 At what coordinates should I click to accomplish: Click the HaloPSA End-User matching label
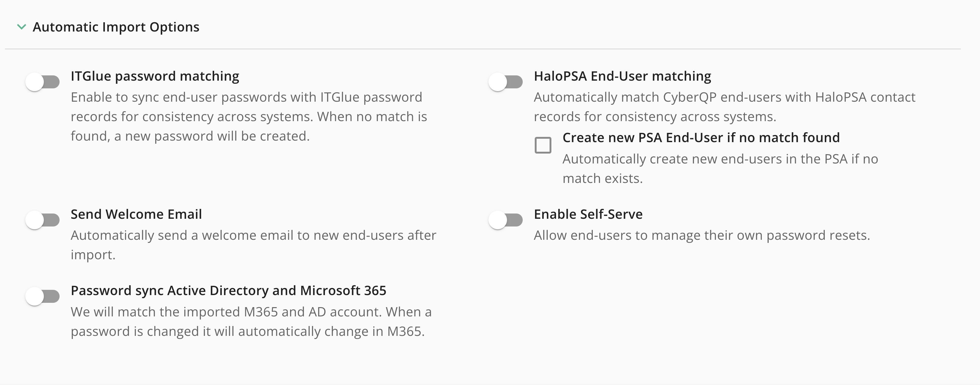pyautogui.click(x=622, y=76)
